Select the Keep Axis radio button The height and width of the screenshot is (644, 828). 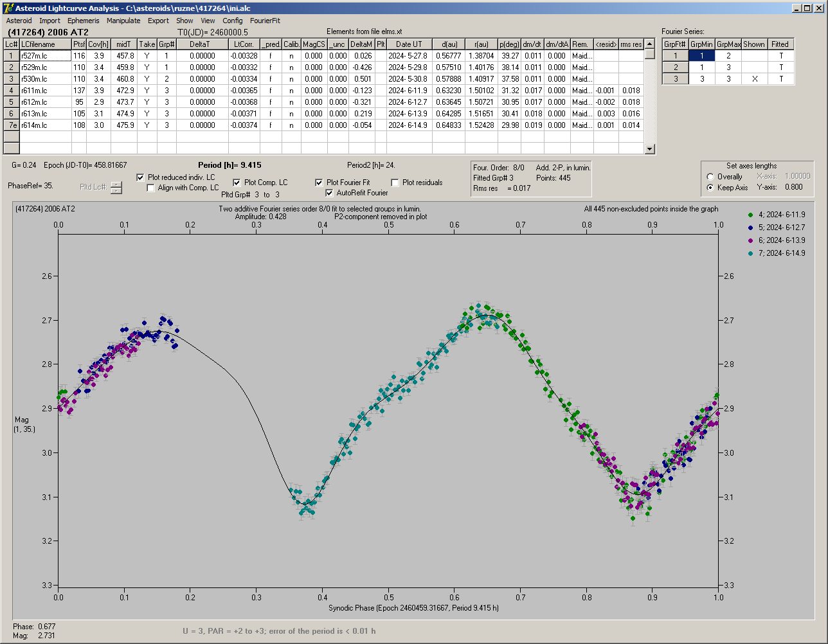(x=710, y=188)
